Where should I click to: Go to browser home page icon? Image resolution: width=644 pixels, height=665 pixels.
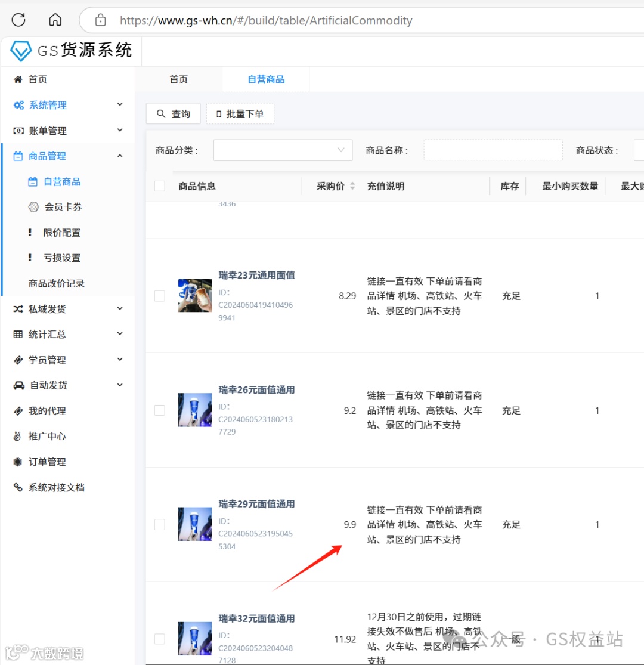[x=55, y=20]
